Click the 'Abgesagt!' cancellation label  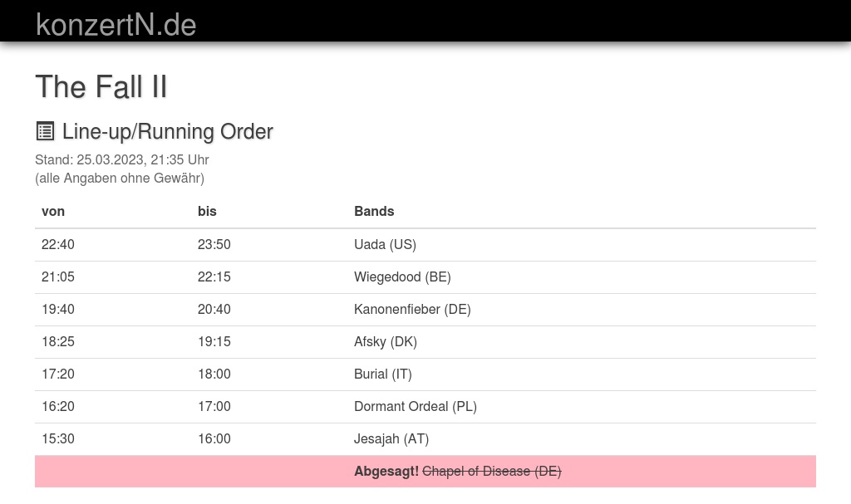386,471
